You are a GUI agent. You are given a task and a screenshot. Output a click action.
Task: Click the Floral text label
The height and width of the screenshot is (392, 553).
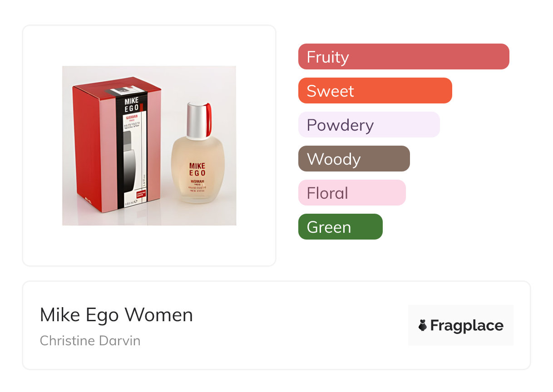[x=327, y=193]
